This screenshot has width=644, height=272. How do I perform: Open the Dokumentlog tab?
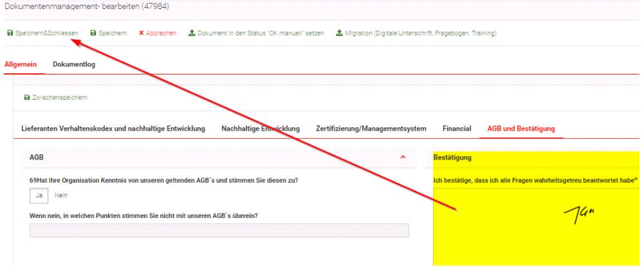click(x=74, y=64)
